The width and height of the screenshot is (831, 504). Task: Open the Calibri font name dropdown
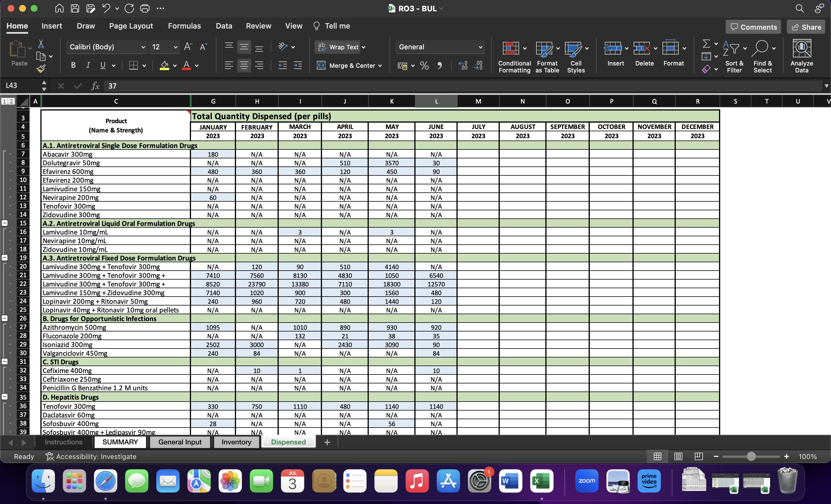coord(143,47)
